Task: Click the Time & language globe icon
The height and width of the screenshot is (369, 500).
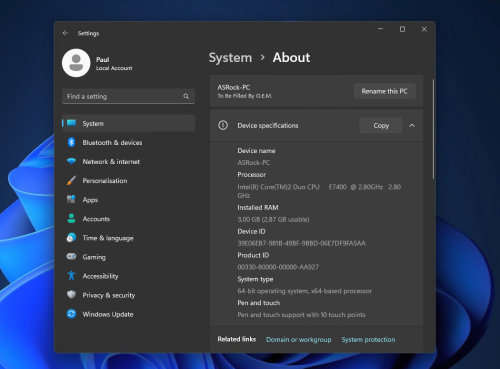Action: [71, 238]
